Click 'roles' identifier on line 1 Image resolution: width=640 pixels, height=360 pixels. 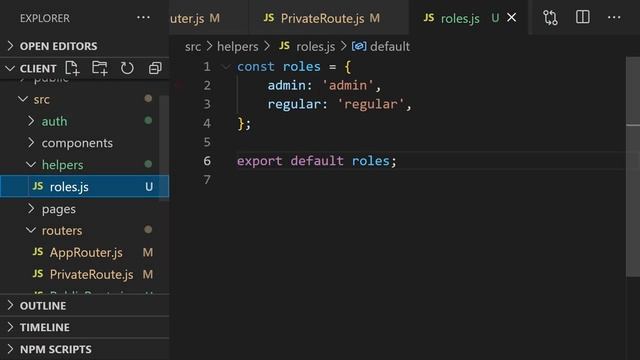(302, 67)
